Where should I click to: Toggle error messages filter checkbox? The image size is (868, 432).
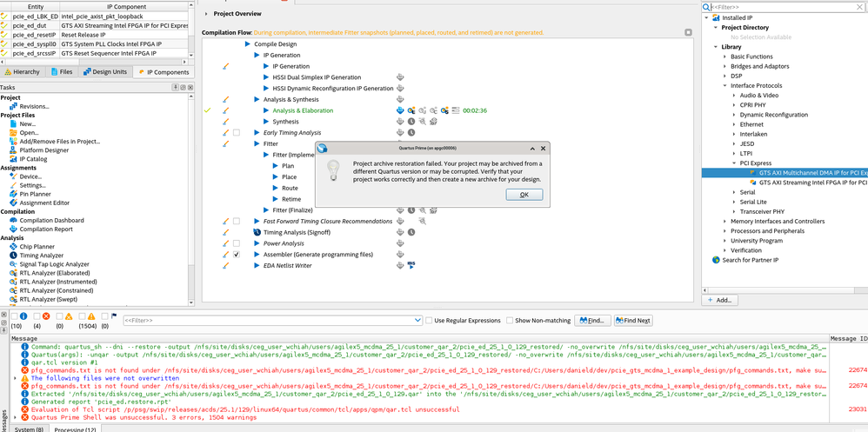[37, 316]
